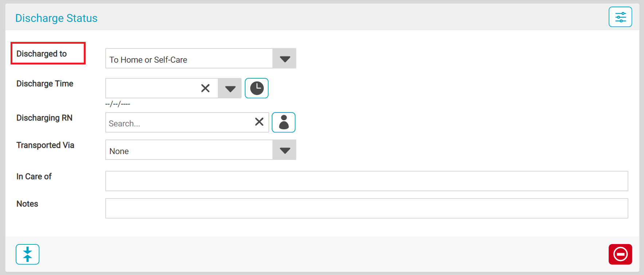Focus the Discharge Time input field
This screenshot has width=644, height=275.
click(151, 88)
